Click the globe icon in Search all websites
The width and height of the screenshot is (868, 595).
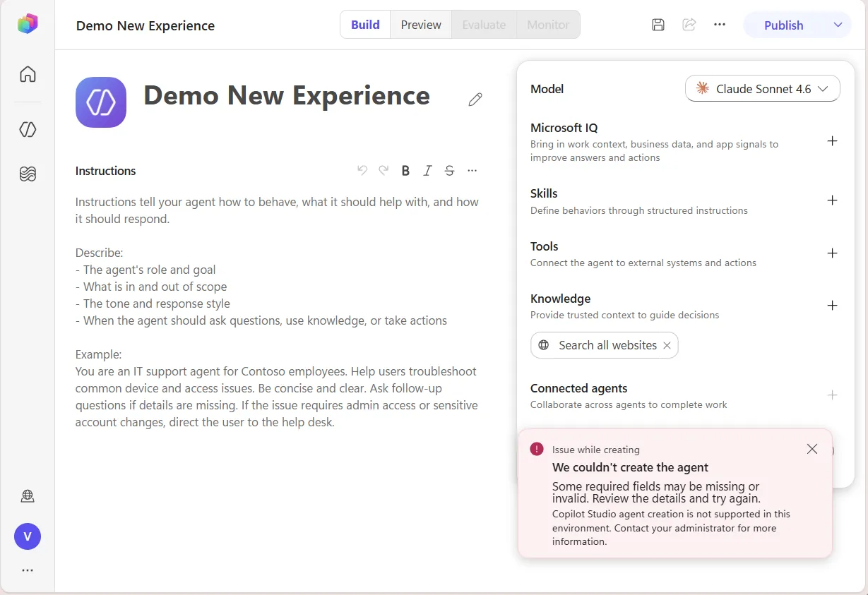[x=544, y=345]
